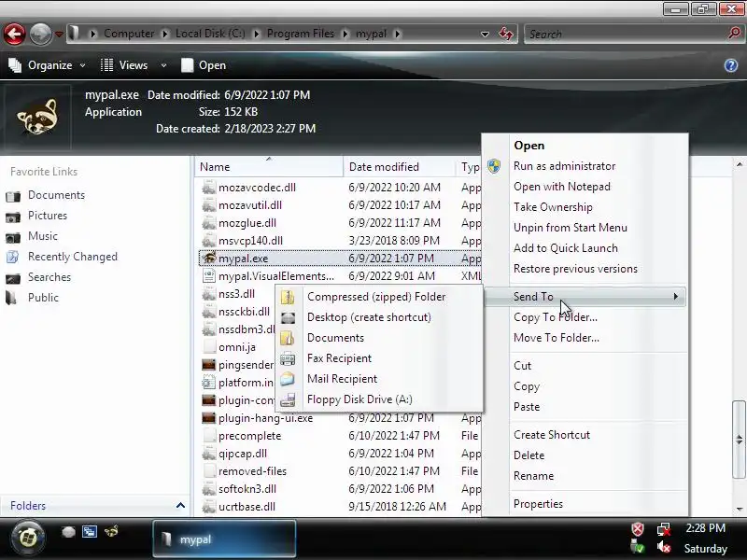Open recent pages dropdown beside Forward button
The image size is (747, 560).
point(59,34)
